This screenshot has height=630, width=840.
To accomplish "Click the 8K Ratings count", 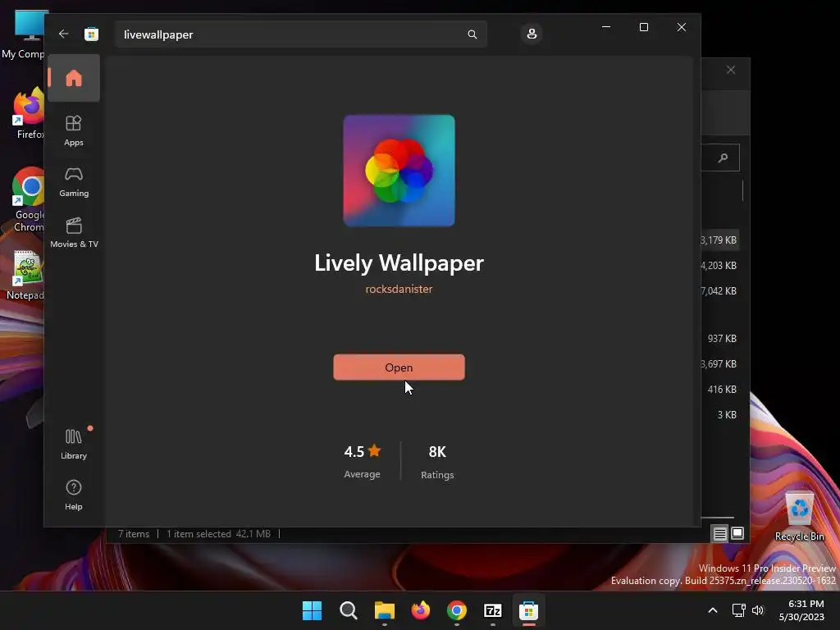I will (x=437, y=462).
